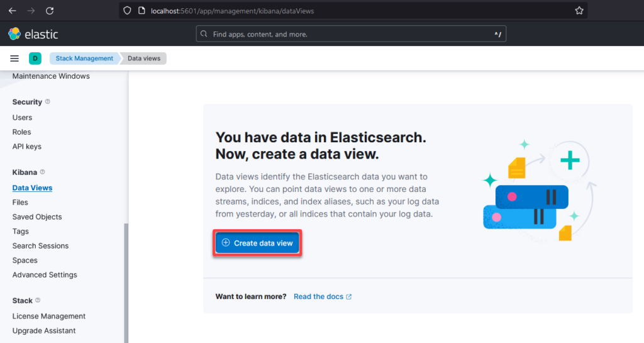The image size is (644, 343).
Task: Open Saved Objects in sidebar
Action: click(x=37, y=217)
